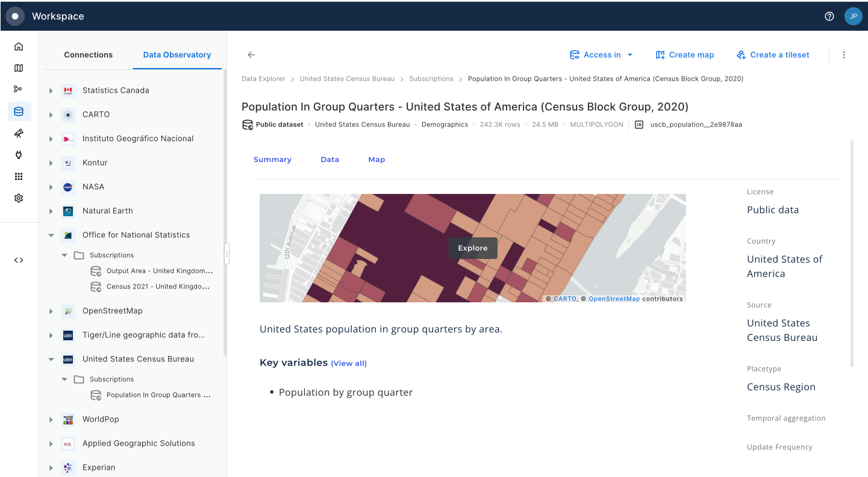
Task: Click the Instituto Geográfico Nacional logo
Action: click(x=68, y=139)
